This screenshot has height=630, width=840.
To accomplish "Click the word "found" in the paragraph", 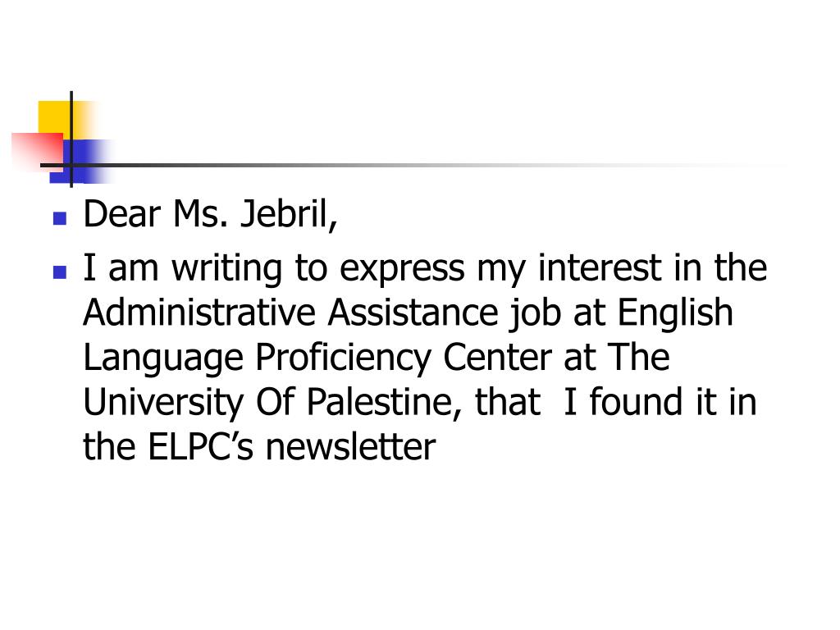I will coord(635,400).
